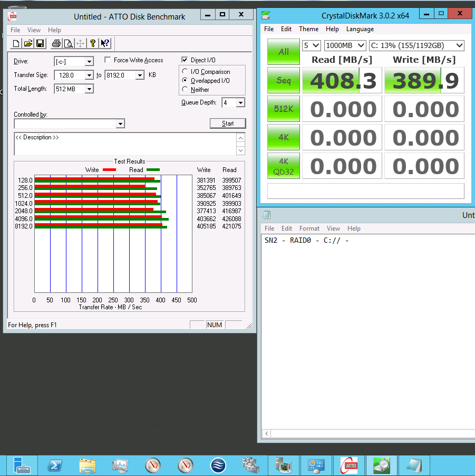Click the write value 381391 in results
This screenshot has height=476, width=475.
coord(206,180)
